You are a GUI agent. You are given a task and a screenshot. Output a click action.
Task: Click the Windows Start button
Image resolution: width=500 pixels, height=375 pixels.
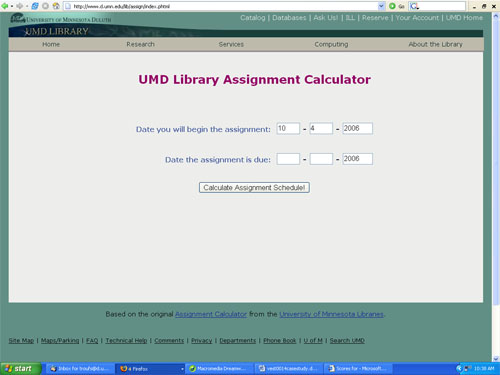click(x=21, y=368)
